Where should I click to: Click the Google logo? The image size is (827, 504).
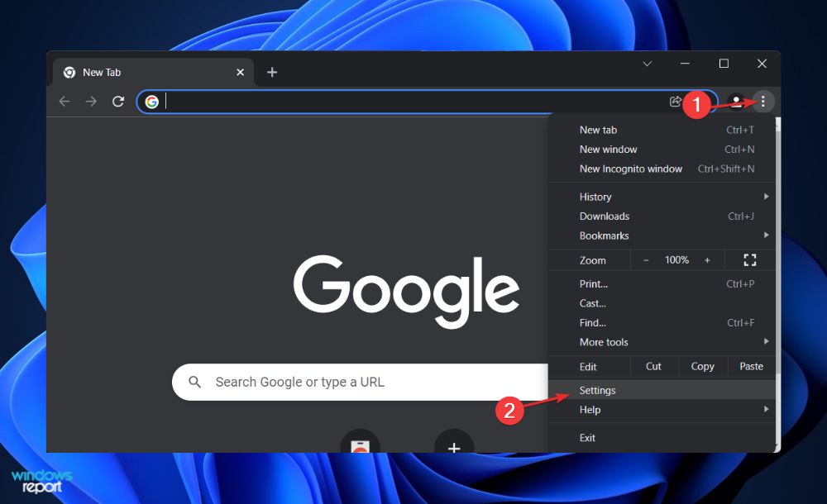click(406, 292)
